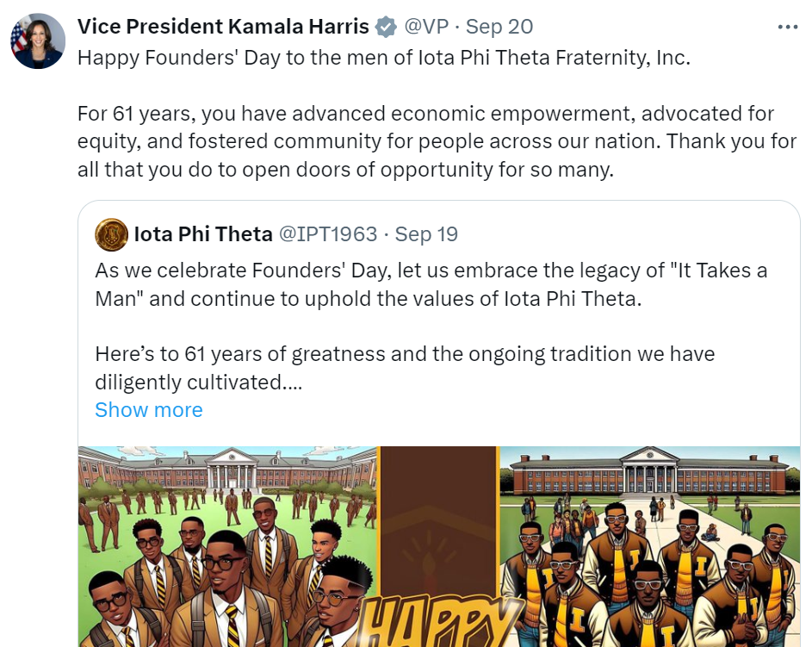Click the Sep 19 quoted post date
Viewport: 812px width, 647px height.
coord(427,234)
